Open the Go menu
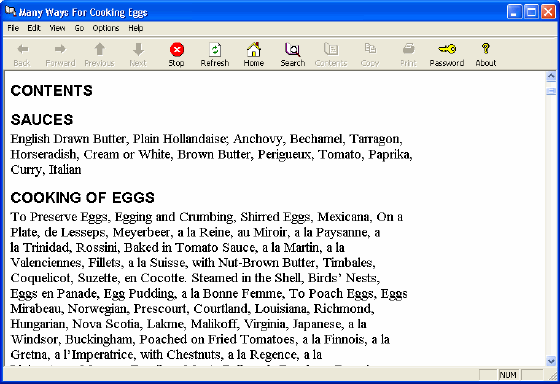Screen dimensions: 560x384 point(79,28)
